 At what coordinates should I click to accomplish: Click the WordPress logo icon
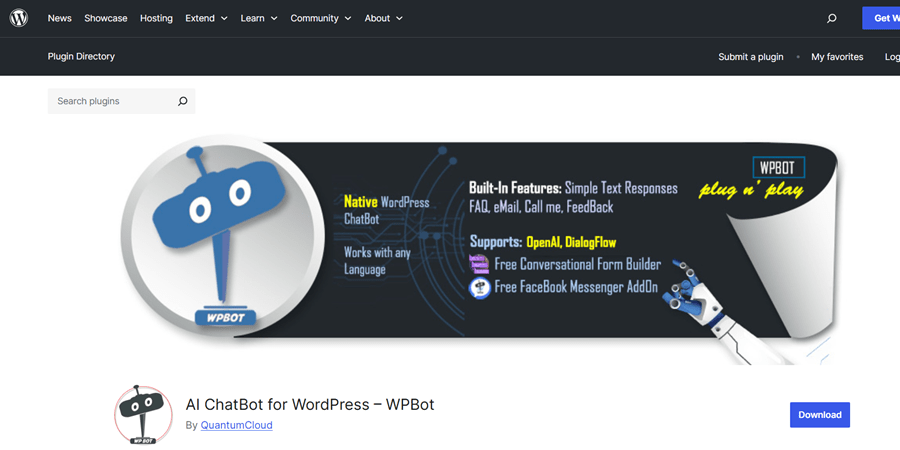19,18
